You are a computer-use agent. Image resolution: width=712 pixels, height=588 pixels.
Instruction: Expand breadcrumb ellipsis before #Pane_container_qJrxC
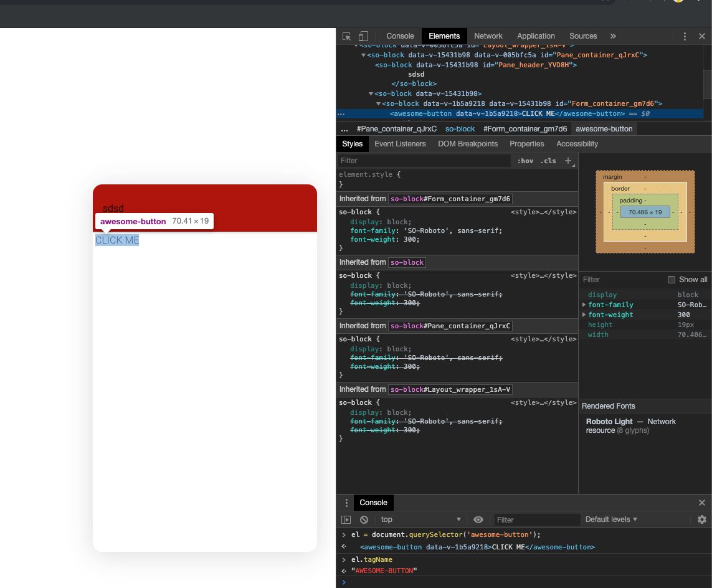click(344, 130)
